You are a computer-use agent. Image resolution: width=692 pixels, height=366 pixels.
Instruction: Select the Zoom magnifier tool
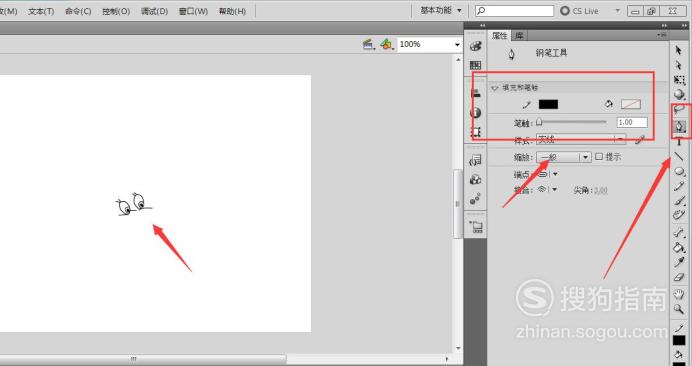point(679,309)
